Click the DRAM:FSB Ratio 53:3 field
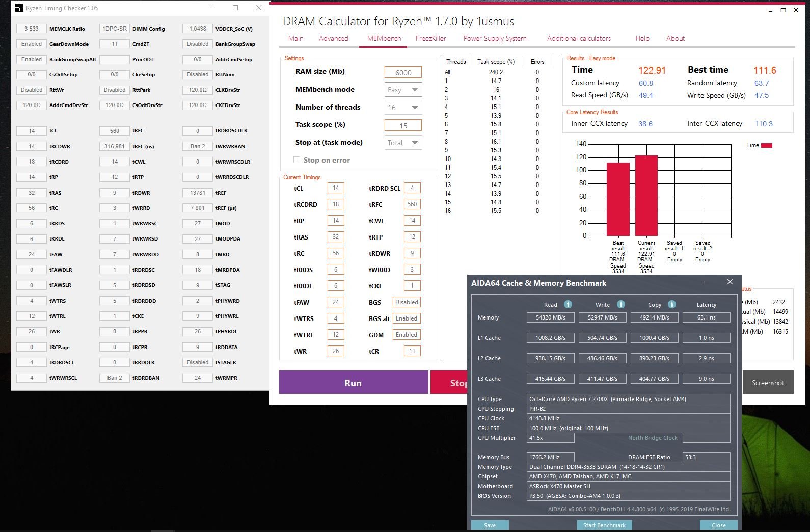Screen dimensions: 810x532 click(707, 457)
